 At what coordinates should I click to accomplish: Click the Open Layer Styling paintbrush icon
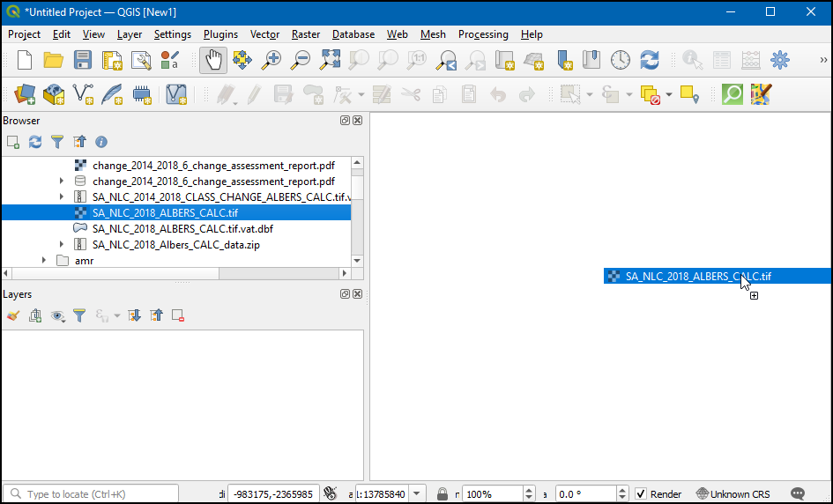coord(13,315)
